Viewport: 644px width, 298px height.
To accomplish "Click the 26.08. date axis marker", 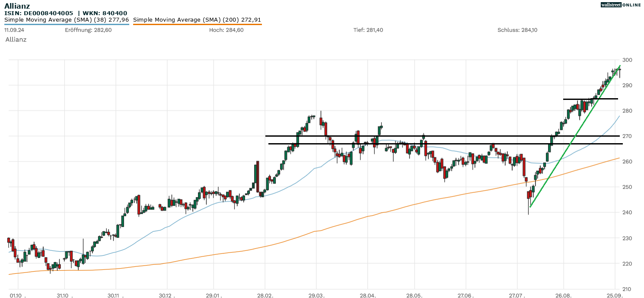I will coord(563,295).
